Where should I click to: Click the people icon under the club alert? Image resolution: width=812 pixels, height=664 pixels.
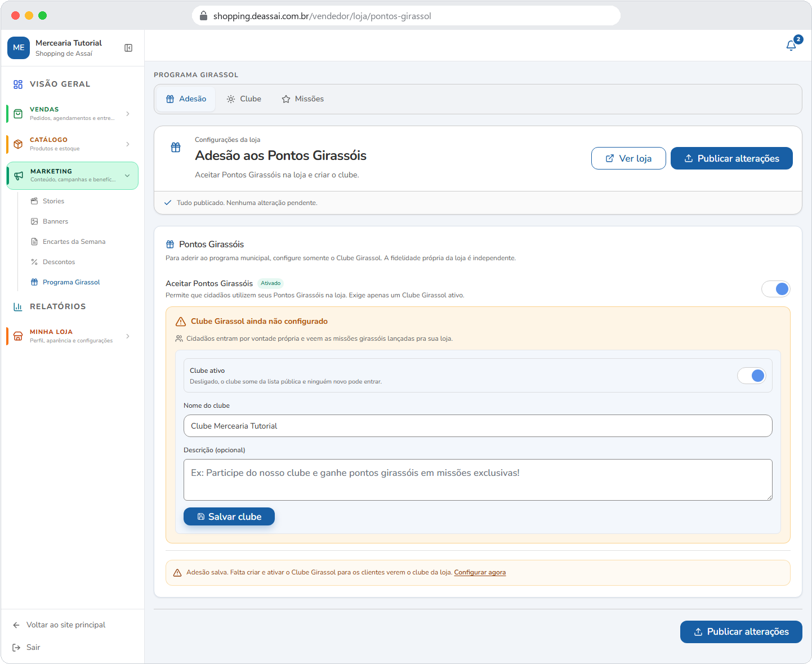[179, 339]
